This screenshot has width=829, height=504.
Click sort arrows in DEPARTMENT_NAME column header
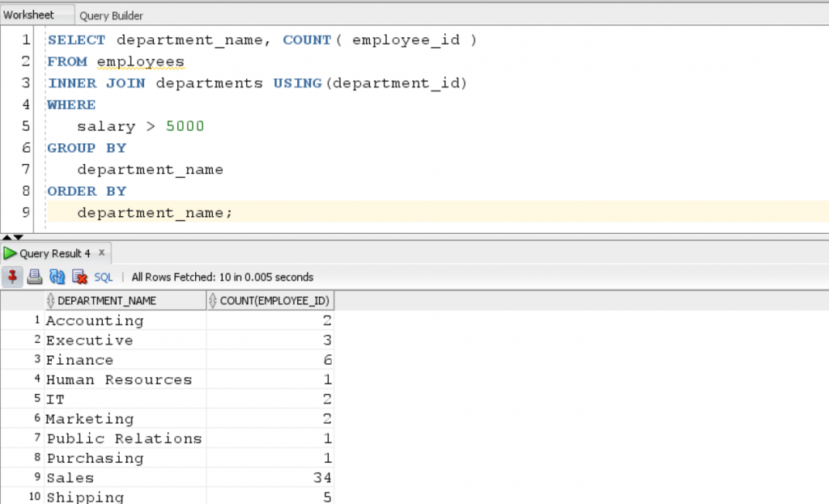(51, 301)
